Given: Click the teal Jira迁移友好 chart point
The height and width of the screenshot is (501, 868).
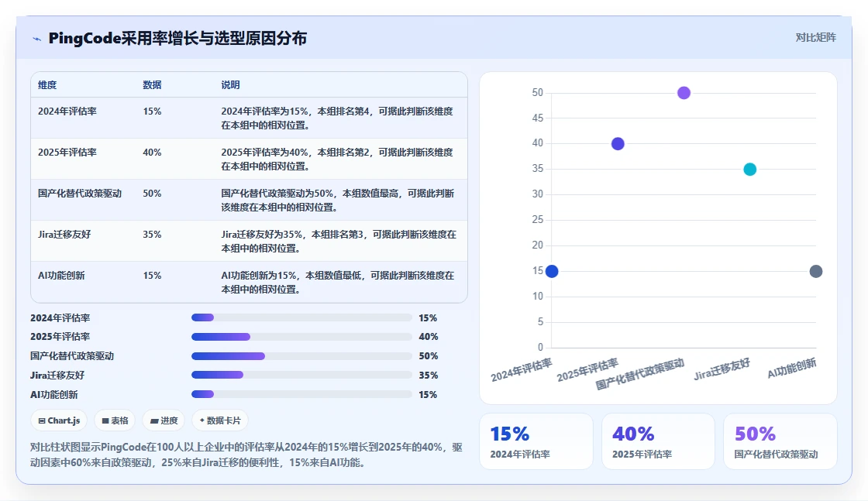Looking at the screenshot, I should (x=749, y=170).
